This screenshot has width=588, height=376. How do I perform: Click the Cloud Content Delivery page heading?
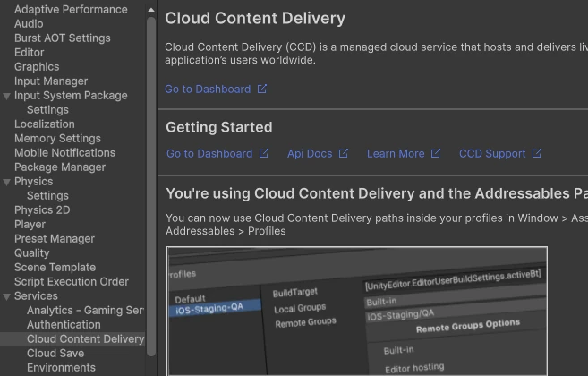click(x=255, y=19)
